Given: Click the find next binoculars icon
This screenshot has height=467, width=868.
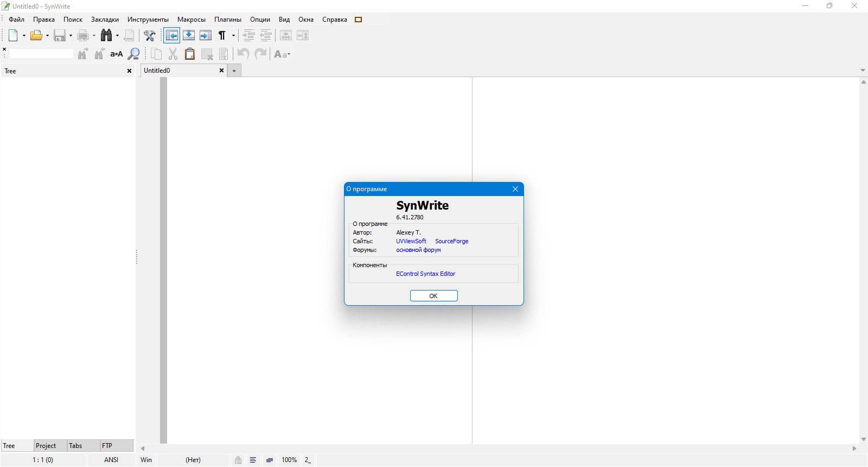Looking at the screenshot, I should (82, 54).
